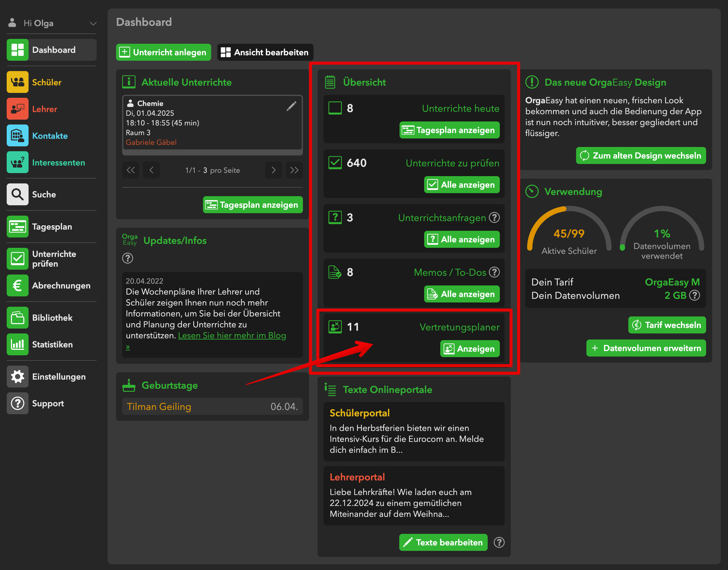This screenshot has width=728, height=570.
Task: Click the Unterricht anlegen button
Action: 163,52
